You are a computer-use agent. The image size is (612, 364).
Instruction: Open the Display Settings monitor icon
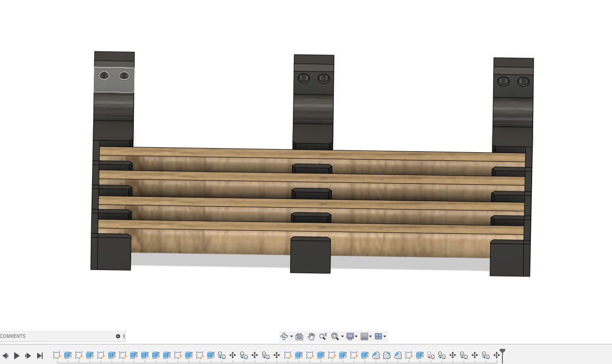click(x=350, y=336)
